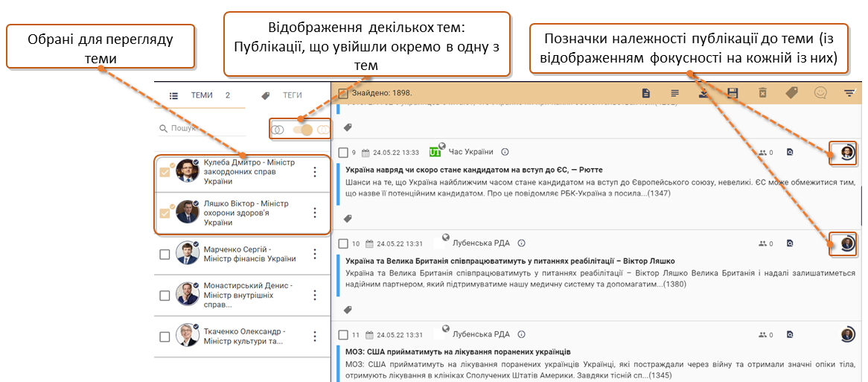The width and height of the screenshot is (868, 382).
Task: Select checkbox of publication 10
Action: [343, 243]
